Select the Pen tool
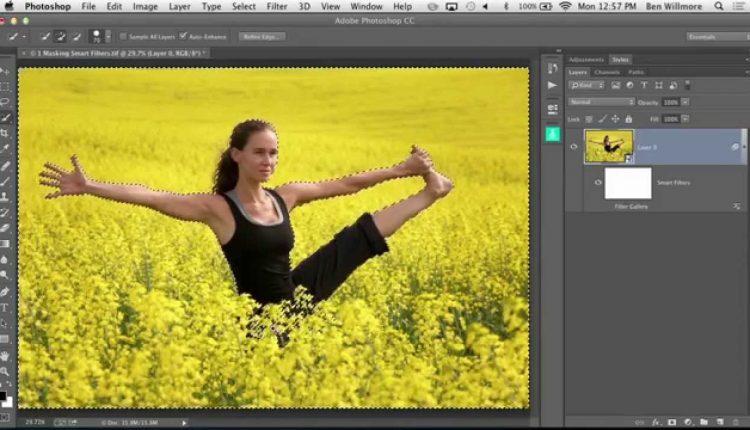 click(5, 292)
